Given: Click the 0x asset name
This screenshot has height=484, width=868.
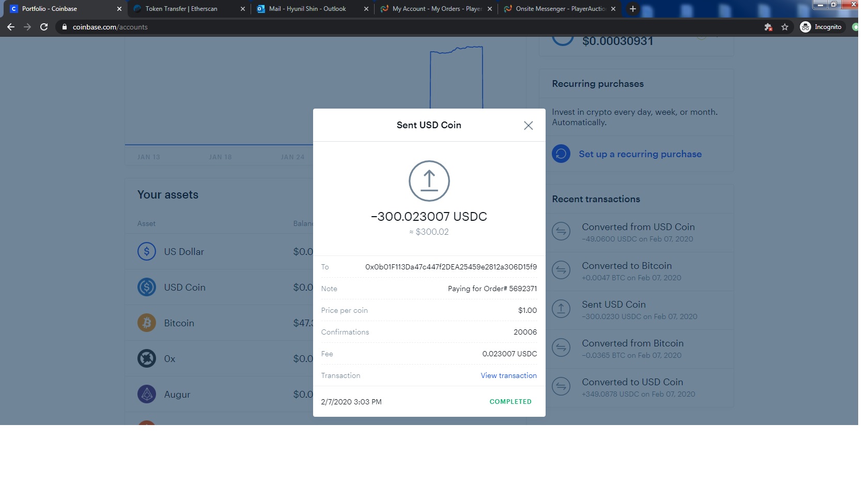Looking at the screenshot, I should click(x=169, y=358).
